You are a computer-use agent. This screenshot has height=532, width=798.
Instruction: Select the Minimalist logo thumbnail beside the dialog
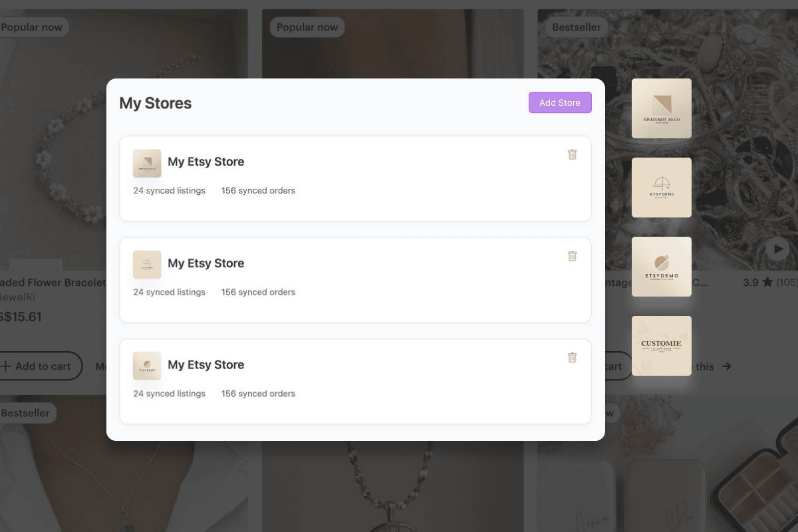[x=661, y=108]
